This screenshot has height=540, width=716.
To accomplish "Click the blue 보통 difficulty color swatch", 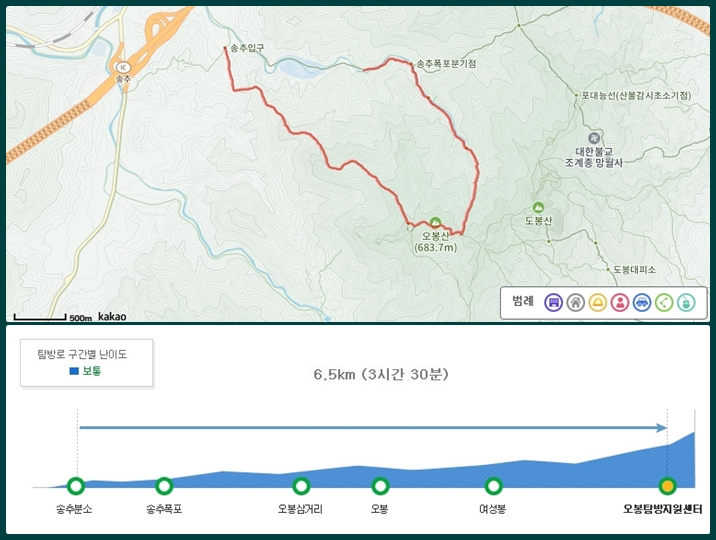I will tap(74, 371).
